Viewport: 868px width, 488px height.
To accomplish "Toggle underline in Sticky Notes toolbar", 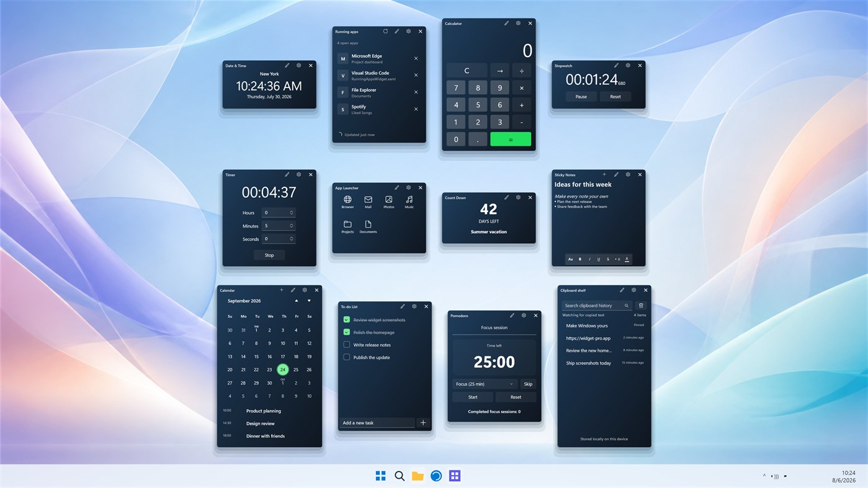I will tap(599, 259).
